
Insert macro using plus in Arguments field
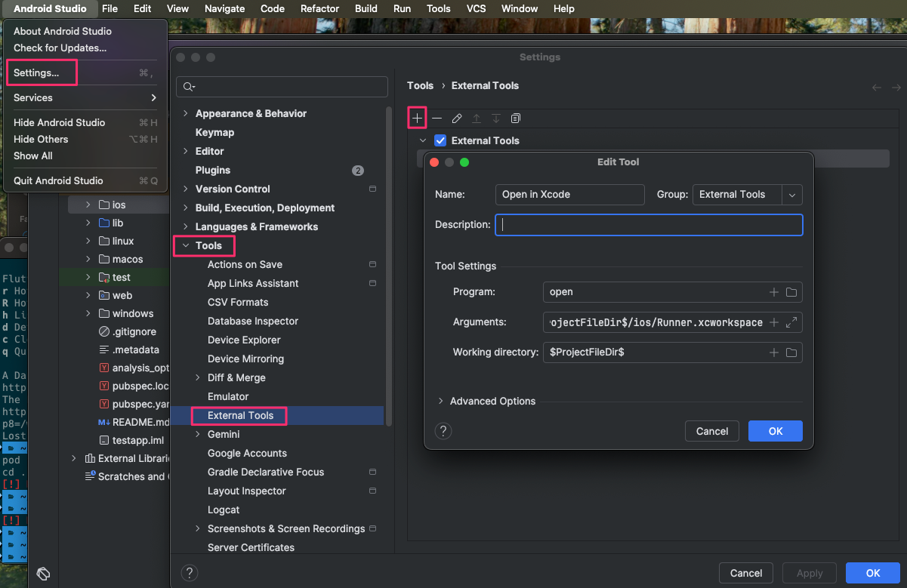773,322
